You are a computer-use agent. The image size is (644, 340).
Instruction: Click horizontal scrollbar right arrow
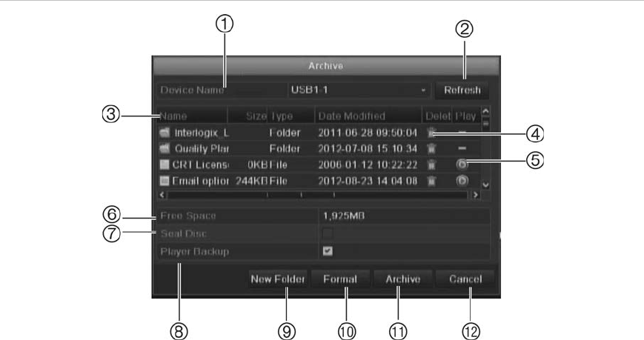pyautogui.click(x=476, y=195)
